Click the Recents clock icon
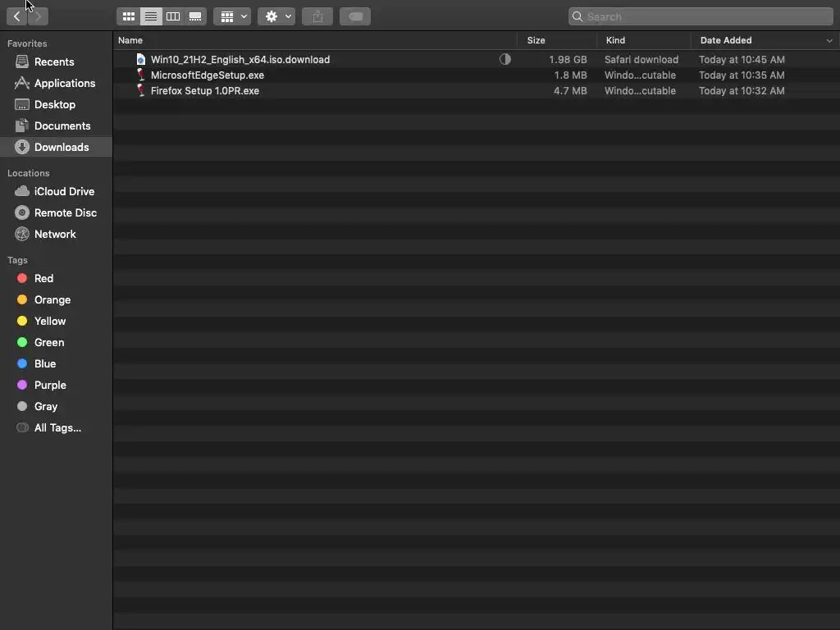This screenshot has height=630, width=840. click(22, 62)
